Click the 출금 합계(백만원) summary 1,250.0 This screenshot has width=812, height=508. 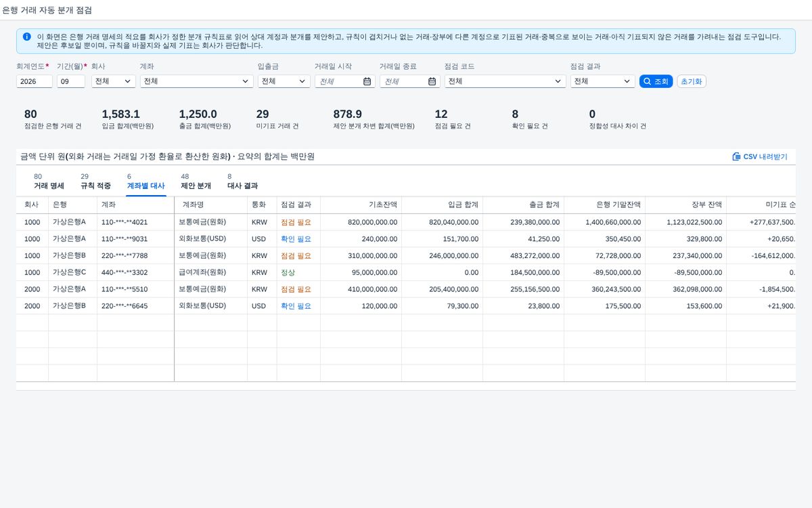click(204, 119)
